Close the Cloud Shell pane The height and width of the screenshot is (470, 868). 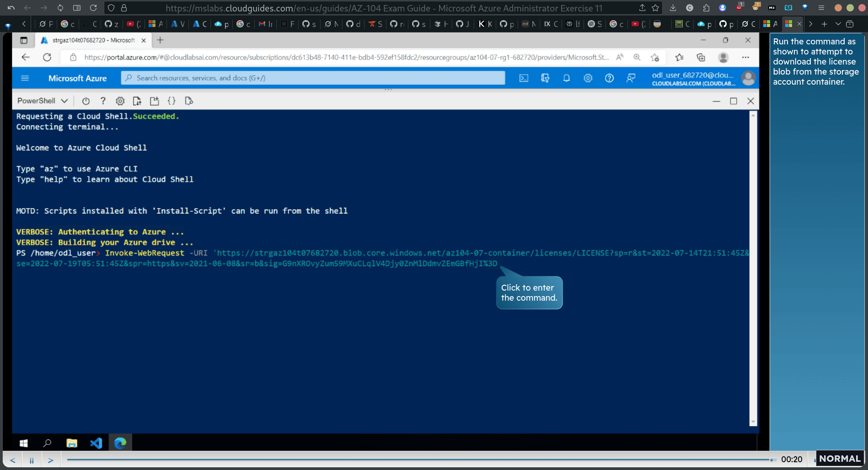tap(750, 101)
